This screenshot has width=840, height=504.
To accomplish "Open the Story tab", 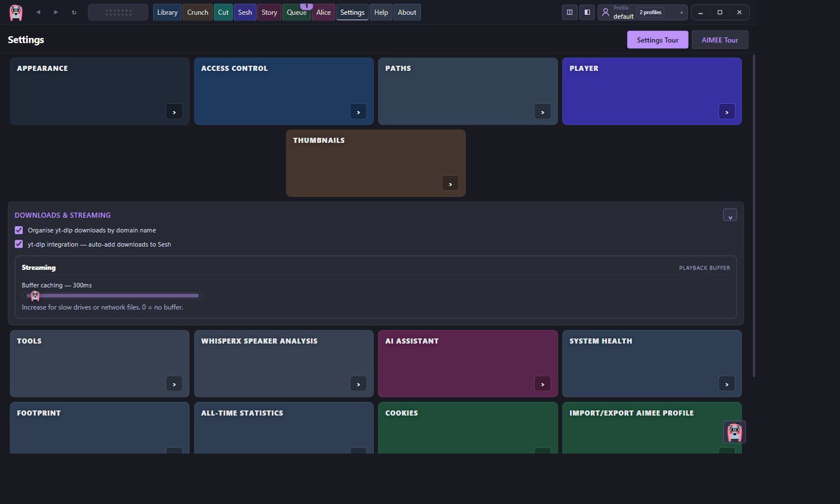I will click(269, 12).
